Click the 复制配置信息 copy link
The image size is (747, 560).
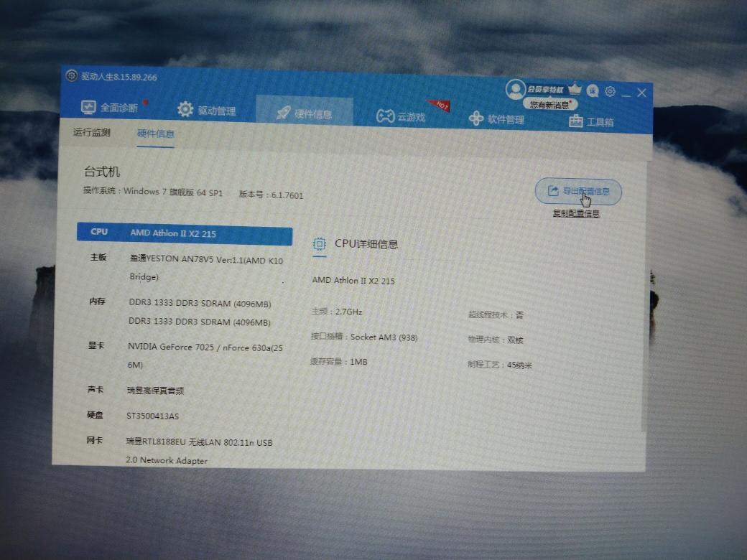click(575, 213)
